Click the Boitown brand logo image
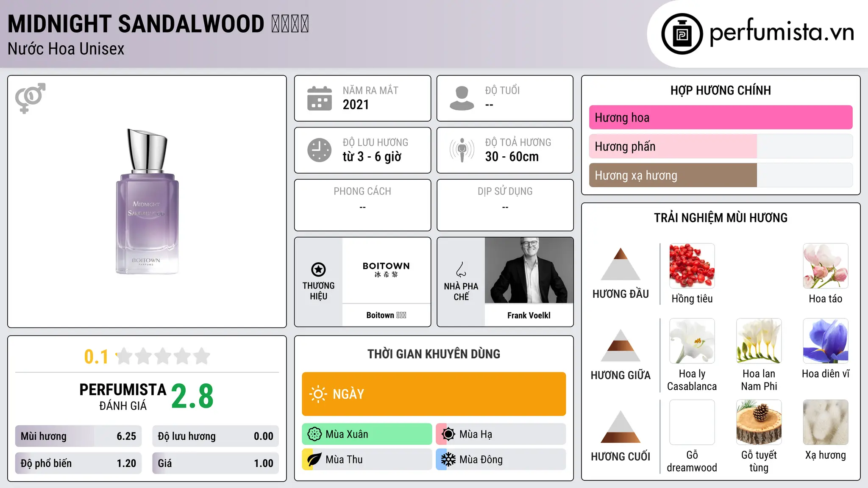Image resolution: width=868 pixels, height=488 pixels. [x=386, y=270]
